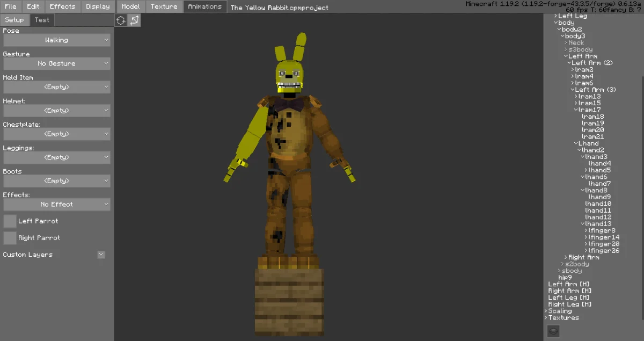The width and height of the screenshot is (644, 341).
Task: Expand the lram4 tree node
Action: pyautogui.click(x=573, y=76)
